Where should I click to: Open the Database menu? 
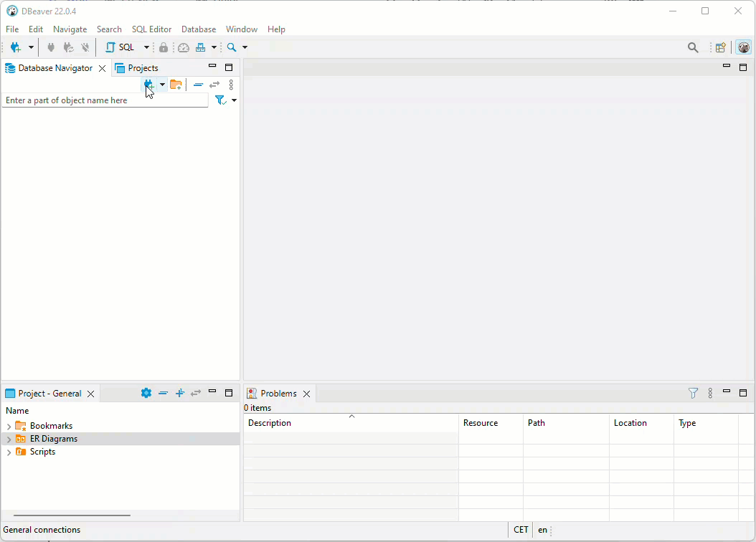(199, 29)
